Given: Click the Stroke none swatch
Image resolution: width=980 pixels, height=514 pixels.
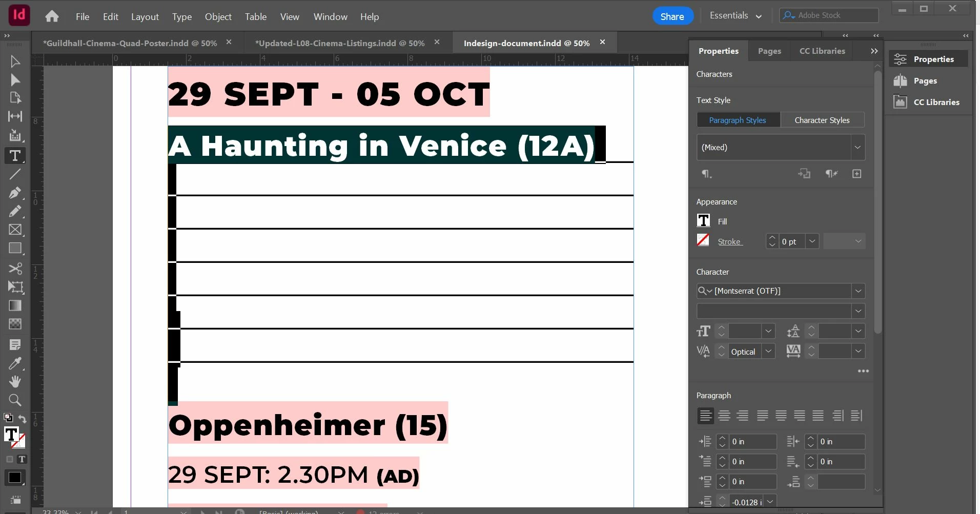Looking at the screenshot, I should coord(703,240).
